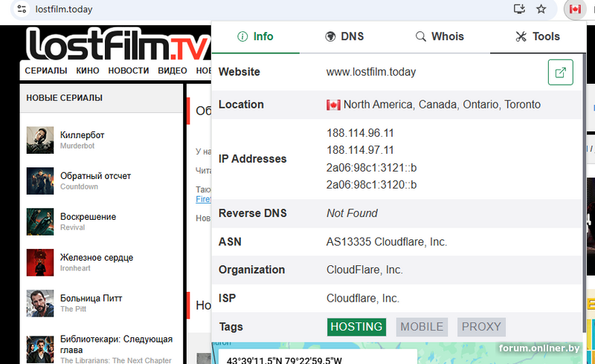Screen dimensions: 595x364
Task: Open the СЕРИАЛЫ menu item
Action: point(46,71)
